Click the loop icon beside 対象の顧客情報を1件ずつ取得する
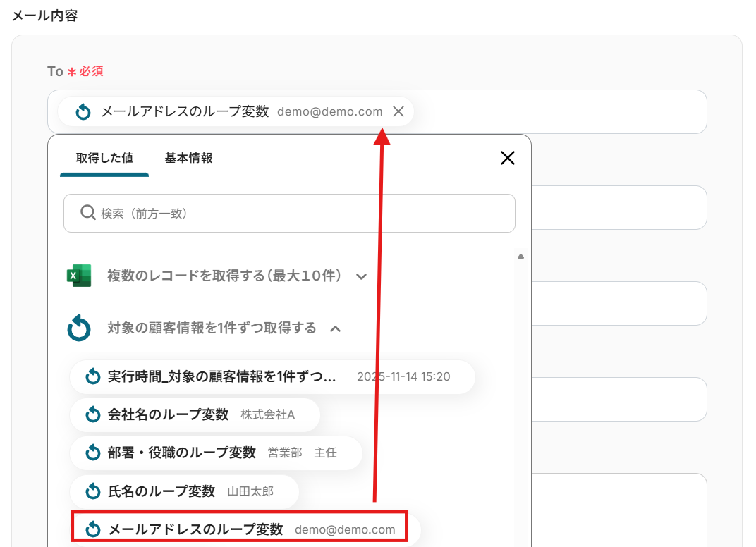 (79, 328)
